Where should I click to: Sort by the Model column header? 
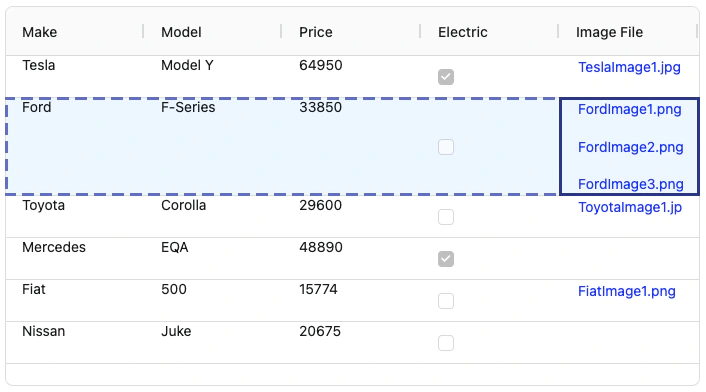tap(181, 32)
